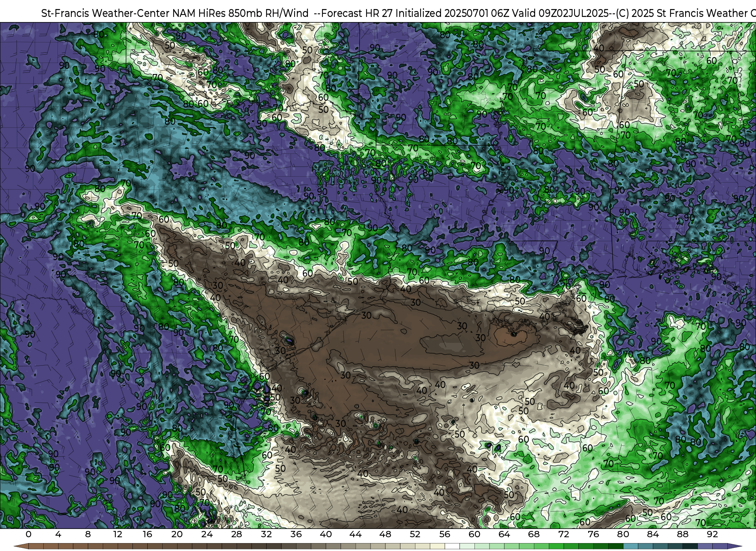Click the '44' label on the color scale
The width and height of the screenshot is (756, 551).
356,534
